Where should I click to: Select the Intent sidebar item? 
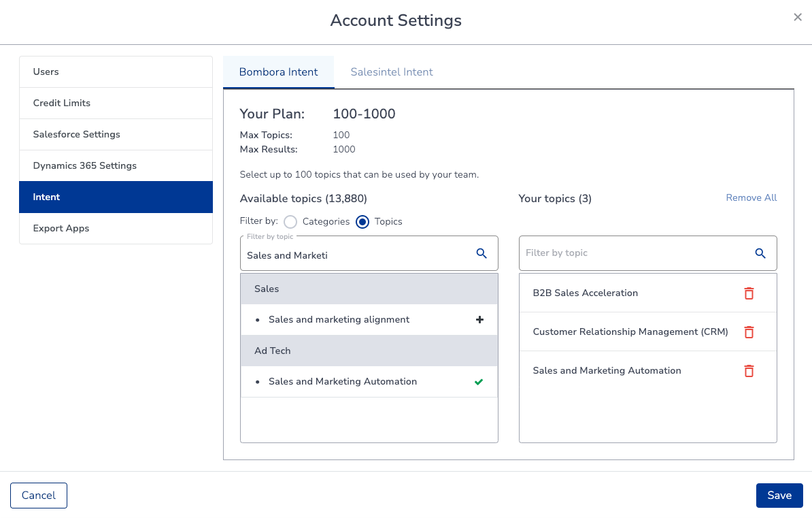tap(116, 197)
